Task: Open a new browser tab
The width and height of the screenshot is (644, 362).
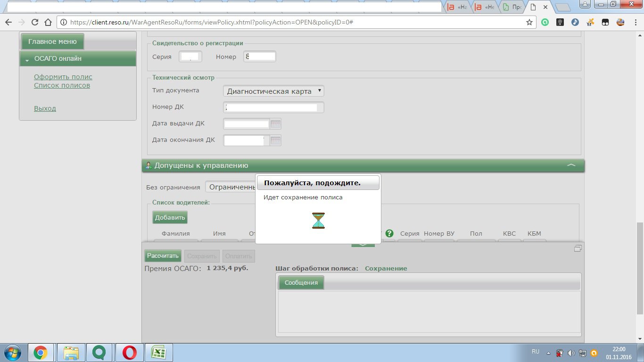Action: coord(562,7)
